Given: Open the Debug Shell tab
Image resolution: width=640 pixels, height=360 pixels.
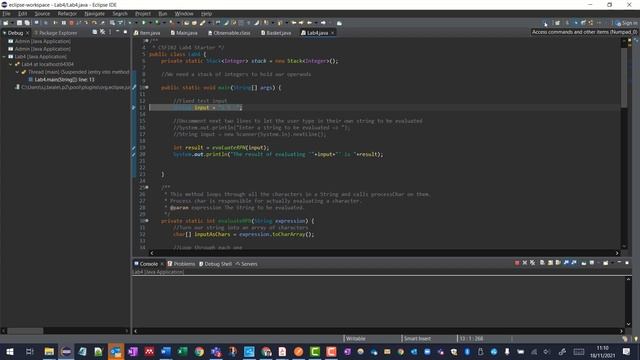Looking at the screenshot, I should pyautogui.click(x=215, y=264).
